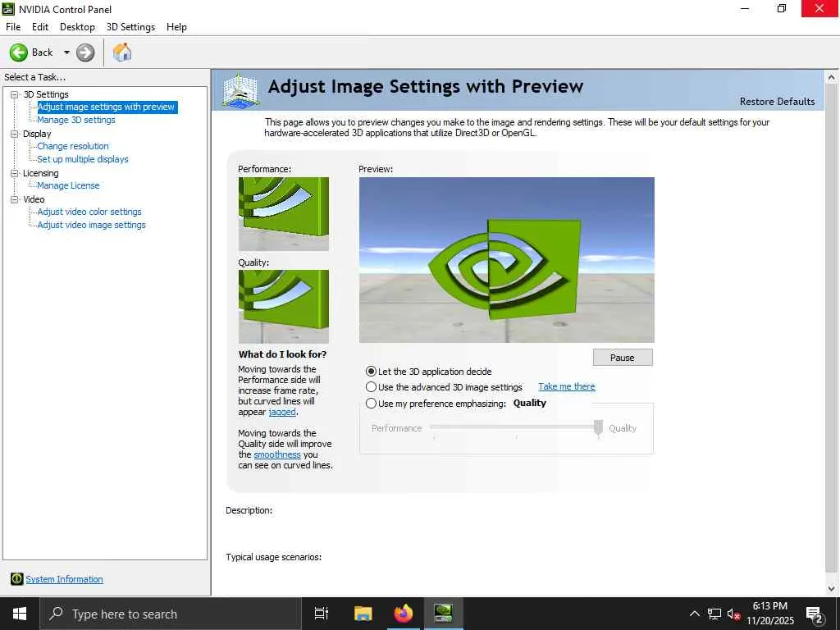Click the taskbar search box
The width and height of the screenshot is (840, 630).
[x=171, y=614]
